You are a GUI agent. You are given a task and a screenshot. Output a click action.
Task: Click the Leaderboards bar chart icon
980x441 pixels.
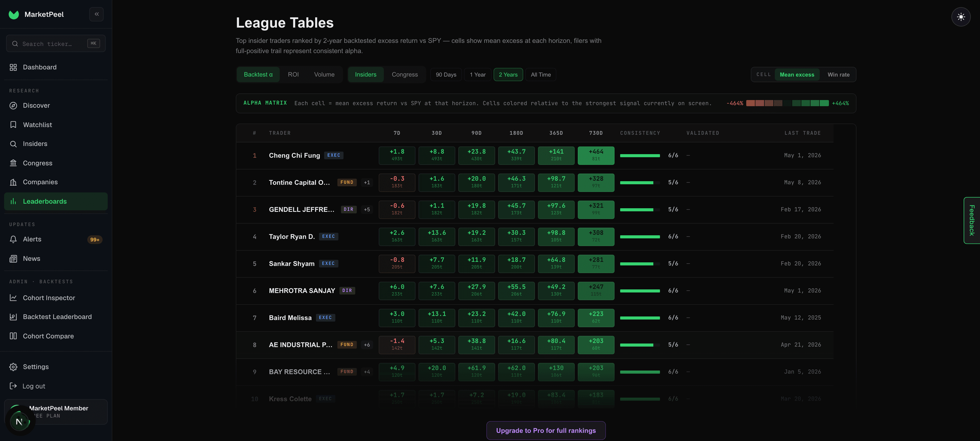13,201
